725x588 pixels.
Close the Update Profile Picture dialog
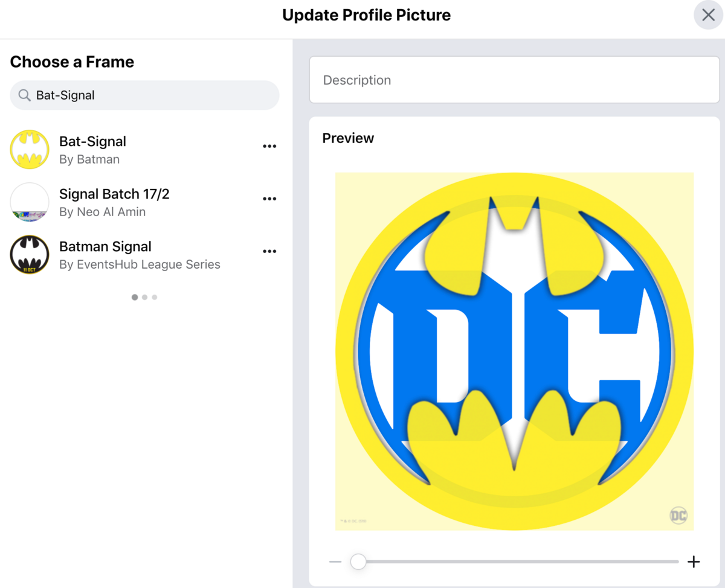[x=708, y=15]
